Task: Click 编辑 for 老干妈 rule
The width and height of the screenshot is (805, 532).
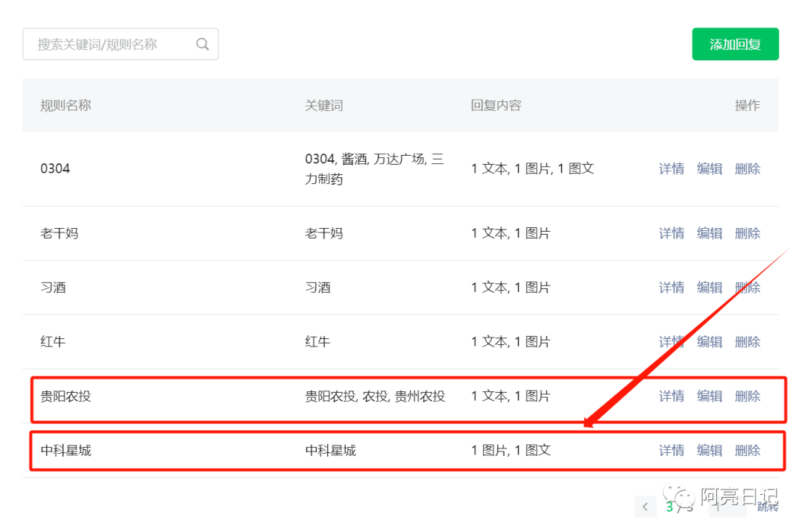Action: click(710, 233)
